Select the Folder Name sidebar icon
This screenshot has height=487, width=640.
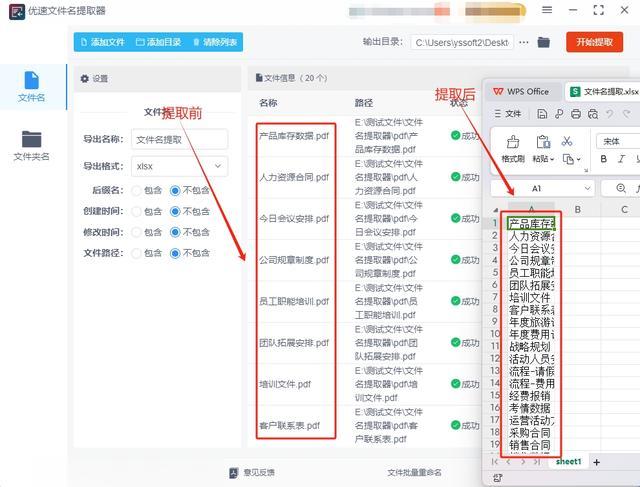point(31,146)
